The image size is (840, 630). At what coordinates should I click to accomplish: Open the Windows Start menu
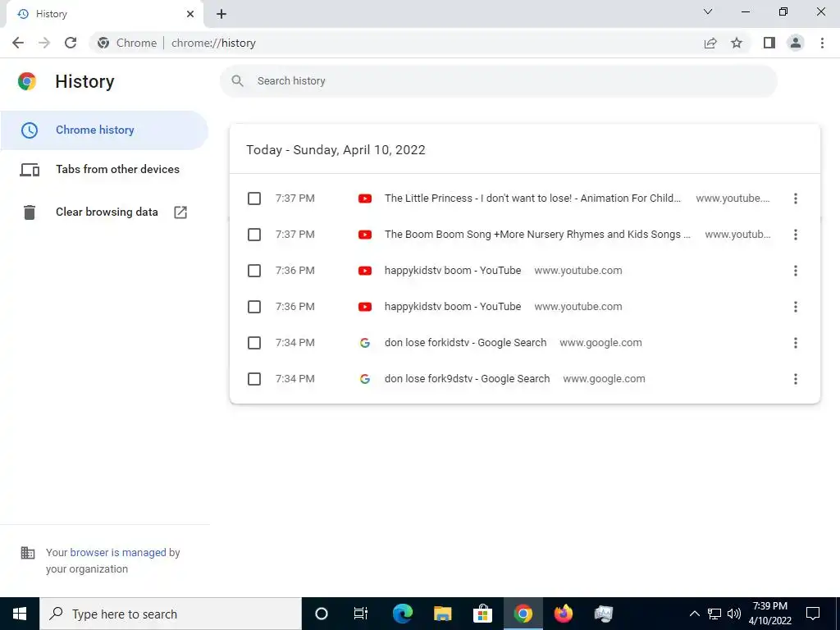(20, 614)
